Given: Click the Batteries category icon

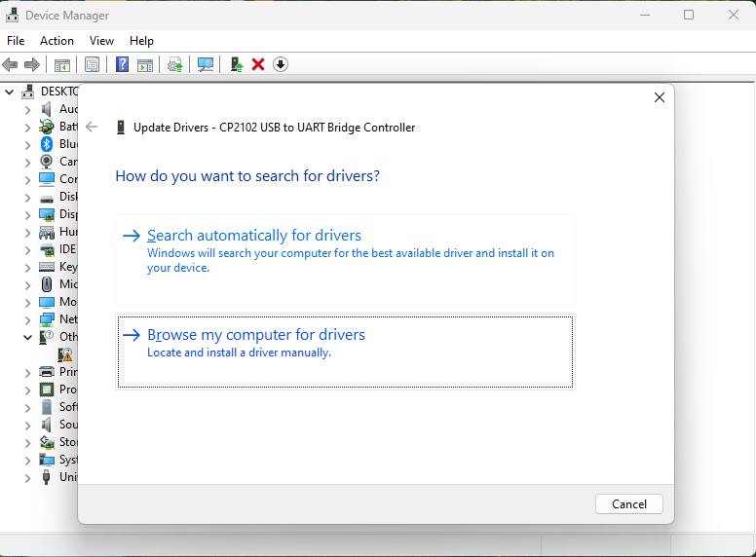Looking at the screenshot, I should [47, 127].
